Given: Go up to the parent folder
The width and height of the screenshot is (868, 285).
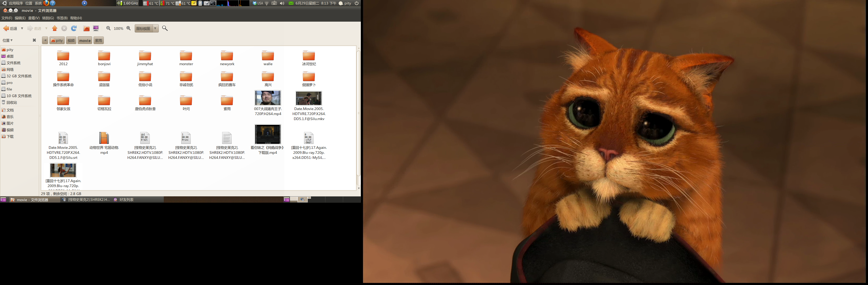Looking at the screenshot, I should tap(55, 28).
